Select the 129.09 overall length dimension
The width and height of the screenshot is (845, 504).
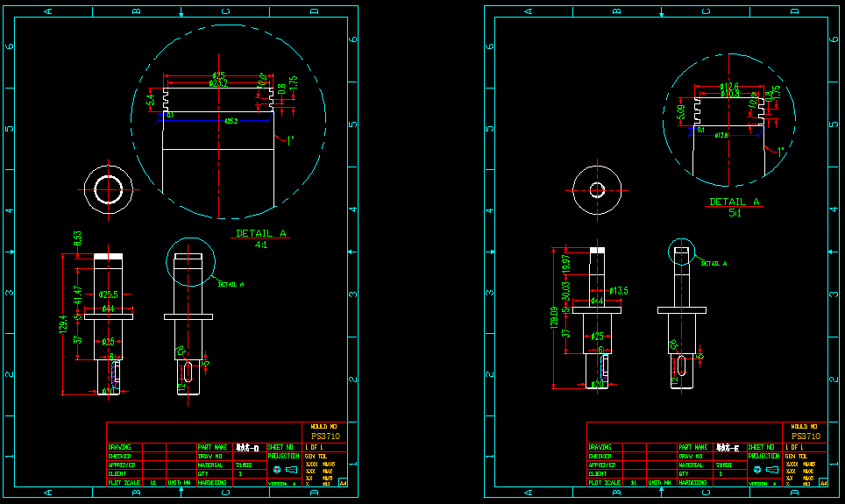pos(554,318)
